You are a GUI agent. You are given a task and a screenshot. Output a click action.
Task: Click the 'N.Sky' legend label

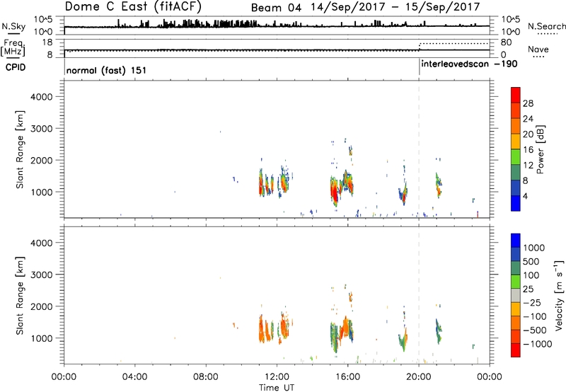13,26
